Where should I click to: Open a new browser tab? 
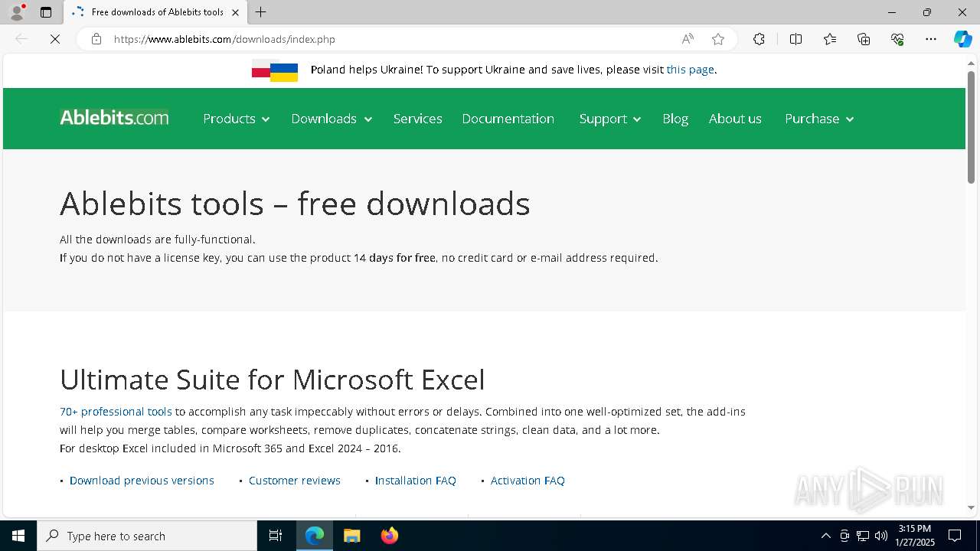[x=261, y=12]
